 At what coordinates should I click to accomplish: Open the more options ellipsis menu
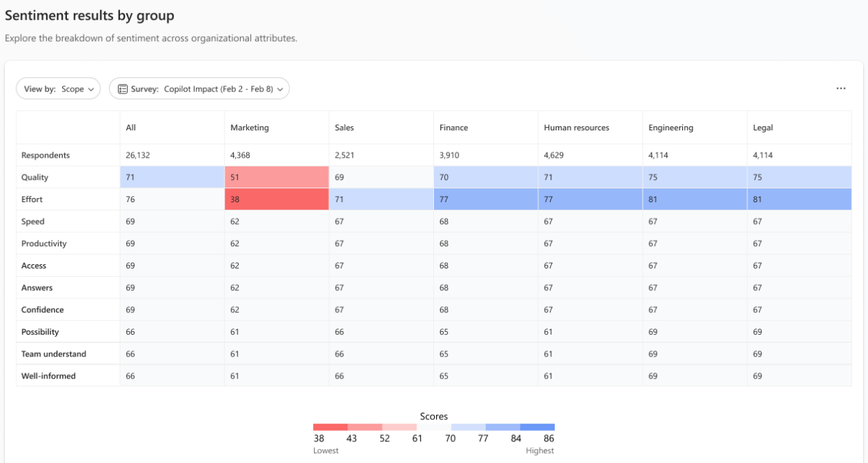click(841, 88)
